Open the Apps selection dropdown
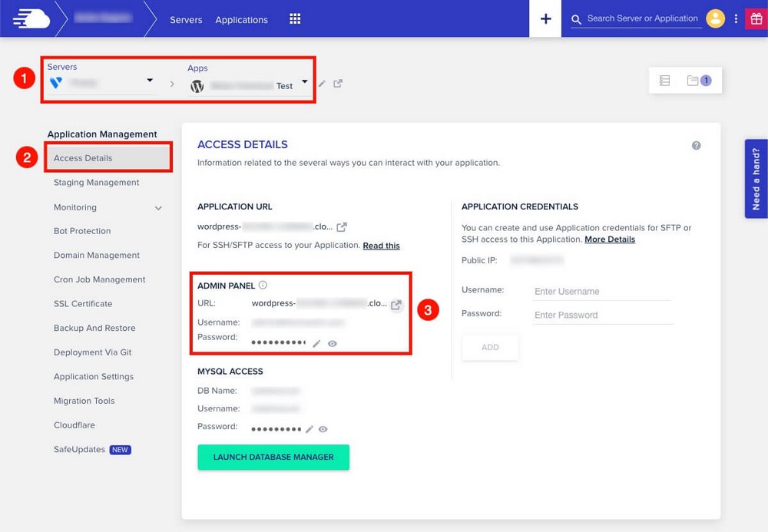 [x=305, y=82]
